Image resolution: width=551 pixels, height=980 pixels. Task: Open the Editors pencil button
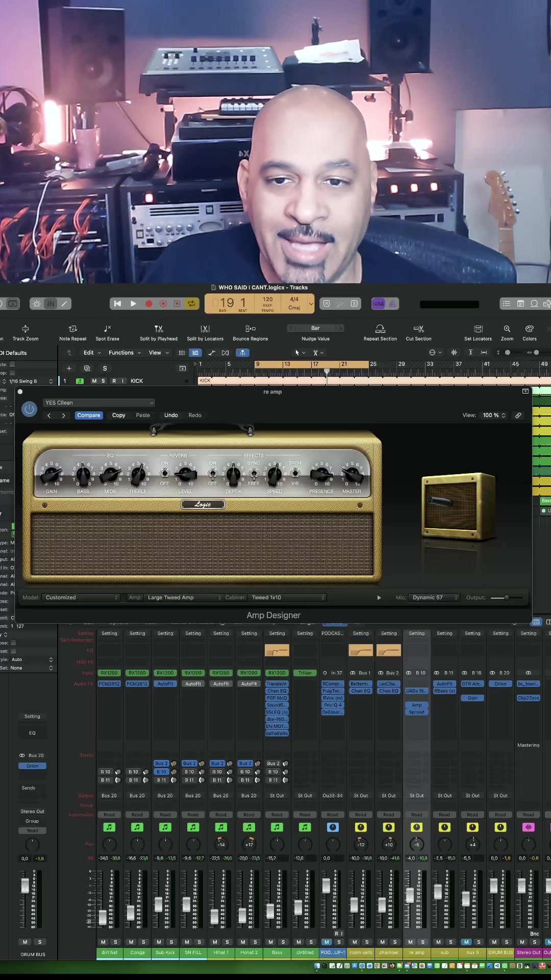pyautogui.click(x=64, y=304)
